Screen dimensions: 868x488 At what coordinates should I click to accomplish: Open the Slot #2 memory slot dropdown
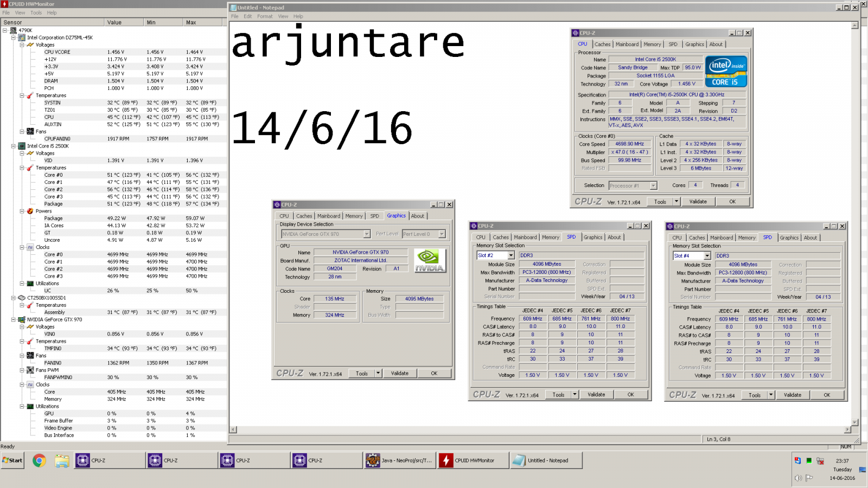pos(510,255)
